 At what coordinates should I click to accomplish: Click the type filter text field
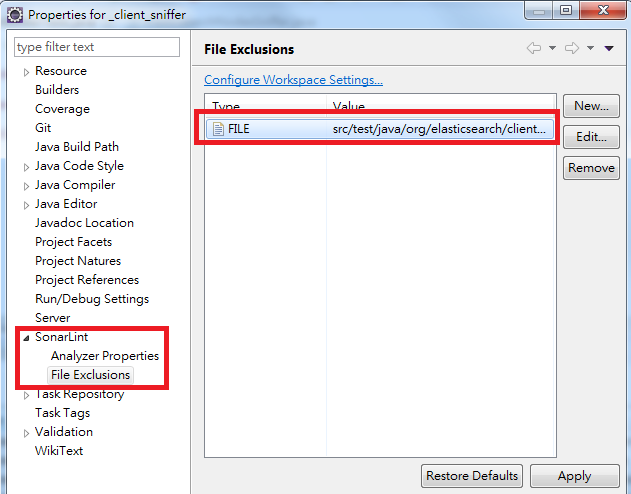tap(97, 47)
